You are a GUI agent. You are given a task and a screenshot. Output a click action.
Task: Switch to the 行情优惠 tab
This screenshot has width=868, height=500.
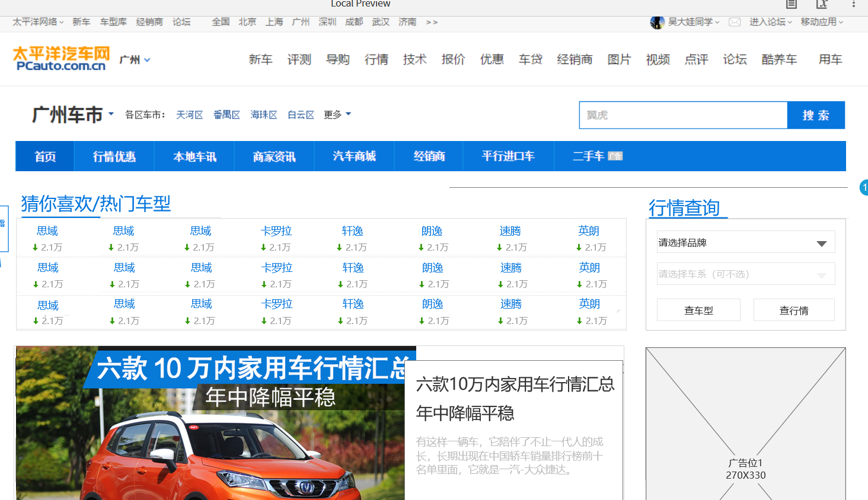point(114,156)
